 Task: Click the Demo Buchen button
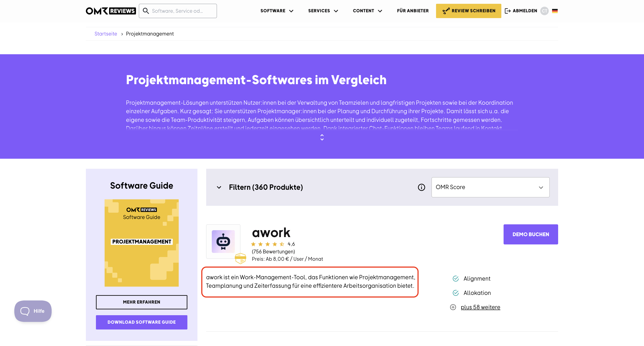click(530, 234)
